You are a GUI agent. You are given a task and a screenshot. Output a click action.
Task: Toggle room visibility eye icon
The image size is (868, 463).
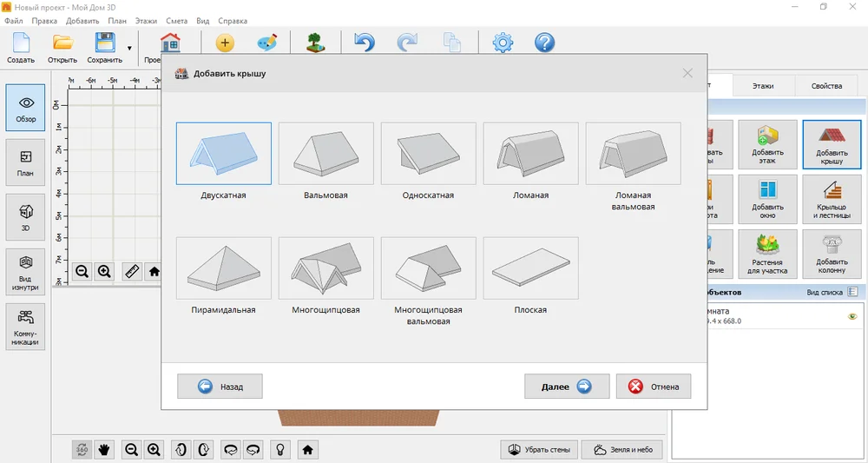click(852, 316)
